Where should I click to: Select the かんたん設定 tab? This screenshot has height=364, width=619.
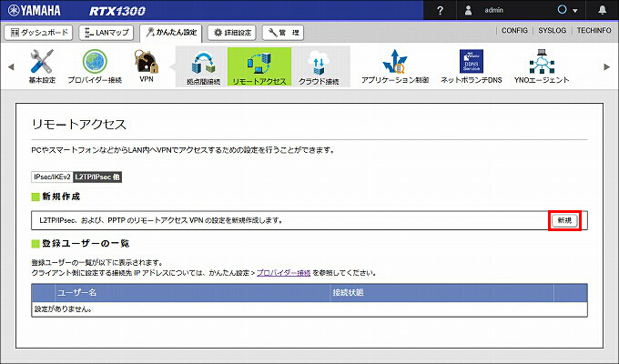171,33
